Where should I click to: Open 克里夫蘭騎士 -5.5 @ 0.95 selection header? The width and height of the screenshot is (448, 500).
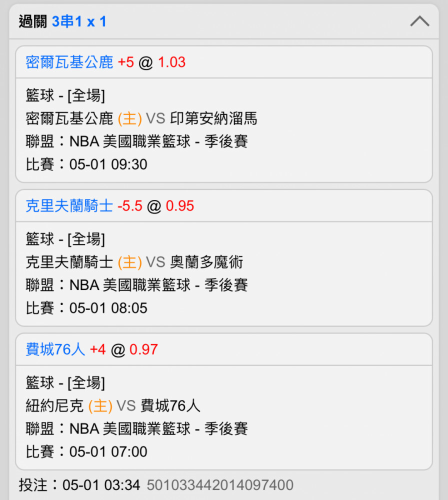(x=224, y=206)
